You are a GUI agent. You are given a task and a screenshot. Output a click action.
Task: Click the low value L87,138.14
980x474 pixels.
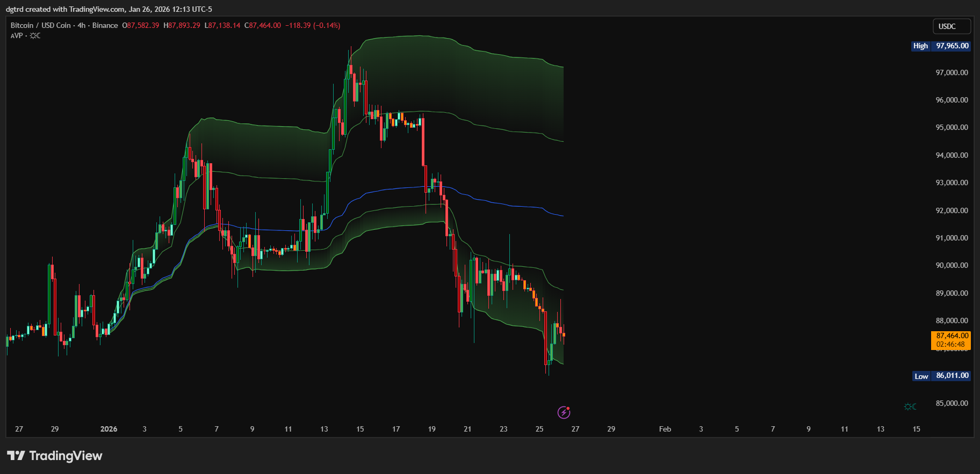(x=222, y=25)
